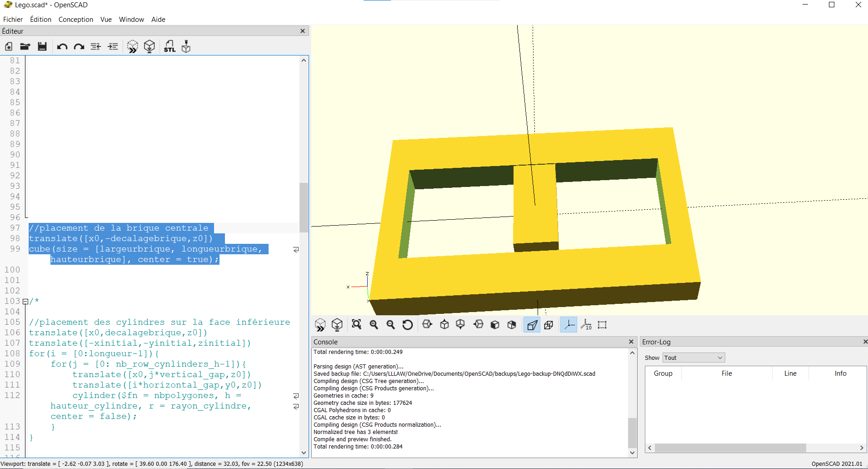Screen dimensions: 868x469
Task: Open the Édition menu
Action: 40,20
